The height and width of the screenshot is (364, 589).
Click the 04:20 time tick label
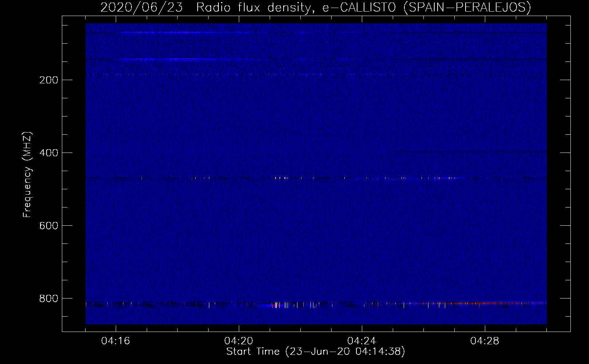tap(239, 341)
